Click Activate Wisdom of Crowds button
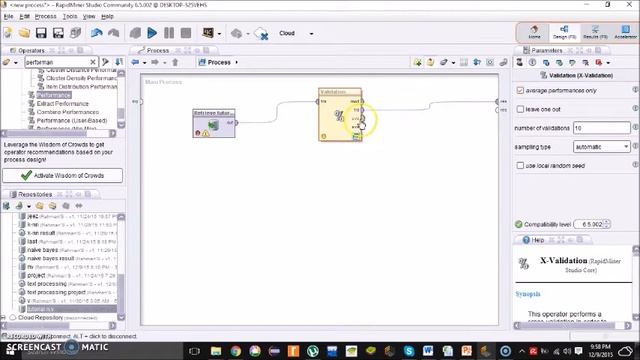640x360 pixels. 62,176
